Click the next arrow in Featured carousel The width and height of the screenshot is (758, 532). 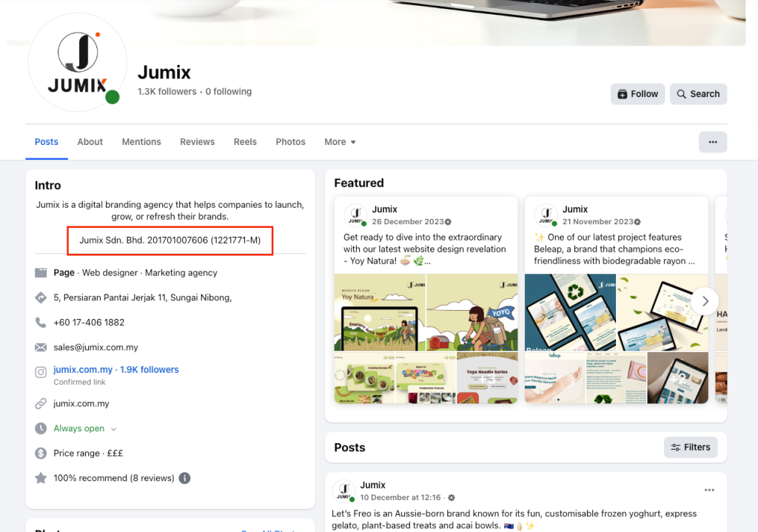point(705,301)
